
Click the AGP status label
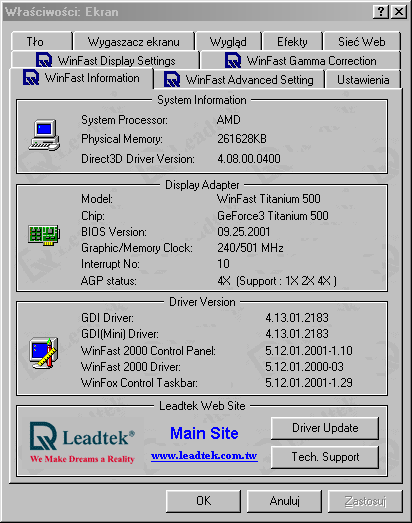click(109, 281)
